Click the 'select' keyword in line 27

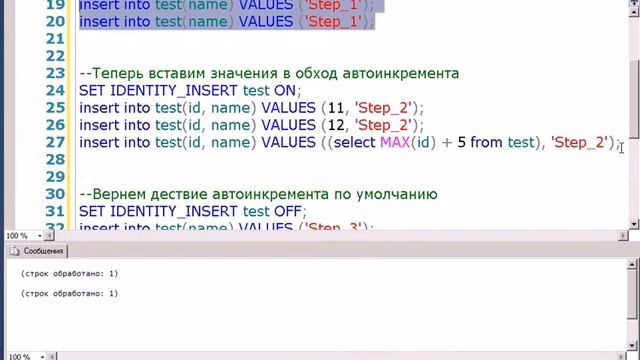(x=354, y=142)
